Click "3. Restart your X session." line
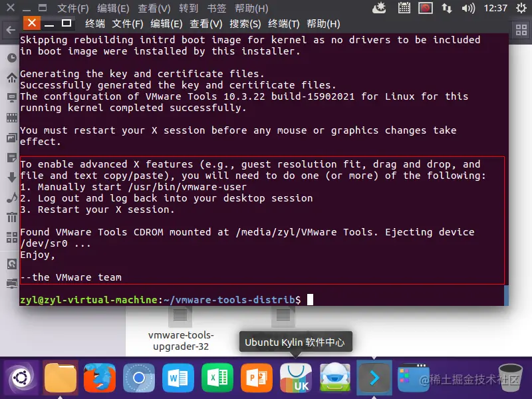 click(97, 209)
